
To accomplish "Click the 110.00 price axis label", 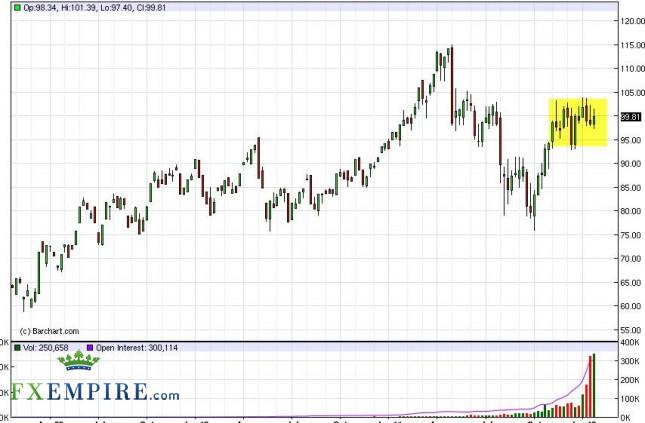I will click(632, 69).
